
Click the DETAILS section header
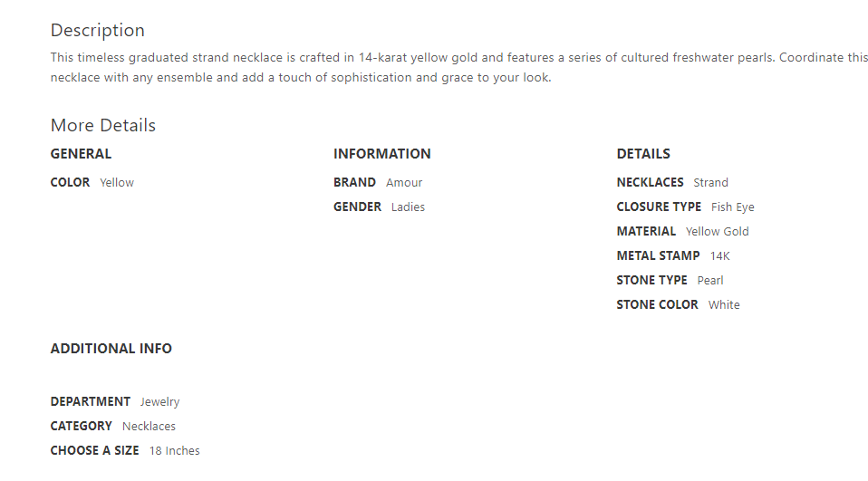coord(643,154)
